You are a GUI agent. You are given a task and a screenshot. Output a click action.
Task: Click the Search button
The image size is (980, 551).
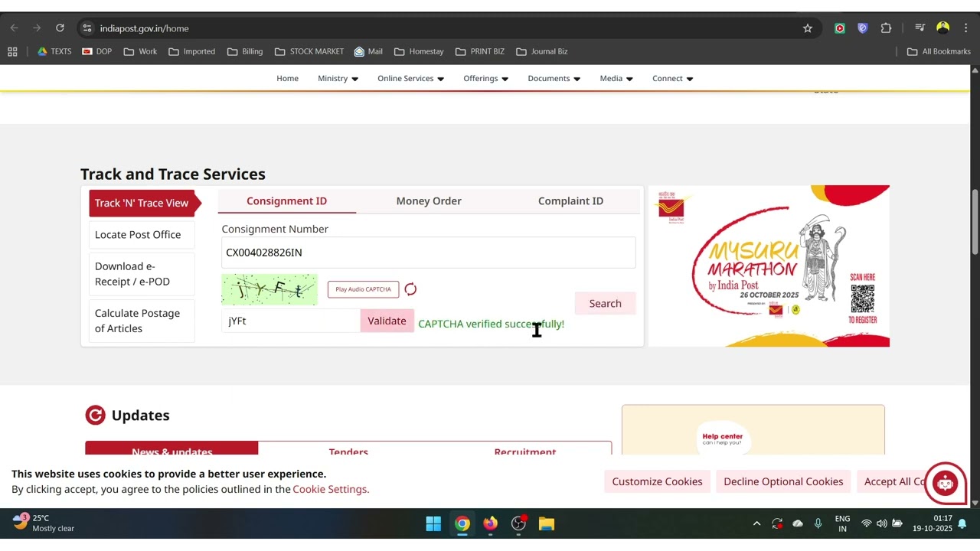(605, 304)
